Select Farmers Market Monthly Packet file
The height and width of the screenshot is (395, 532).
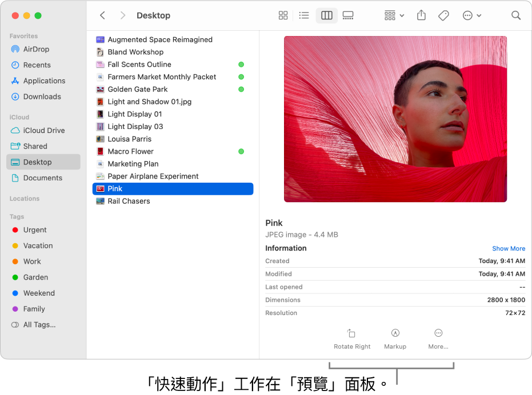click(x=173, y=77)
